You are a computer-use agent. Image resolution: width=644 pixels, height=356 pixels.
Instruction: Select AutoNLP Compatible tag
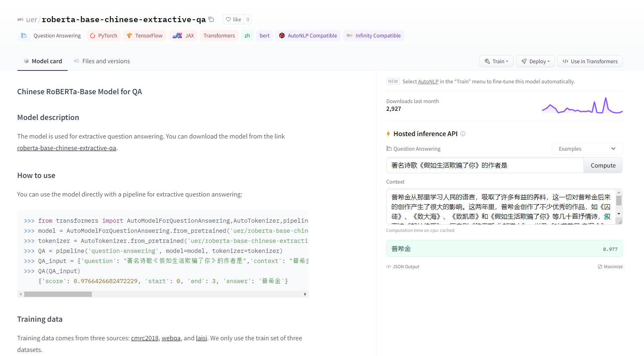[x=308, y=35]
